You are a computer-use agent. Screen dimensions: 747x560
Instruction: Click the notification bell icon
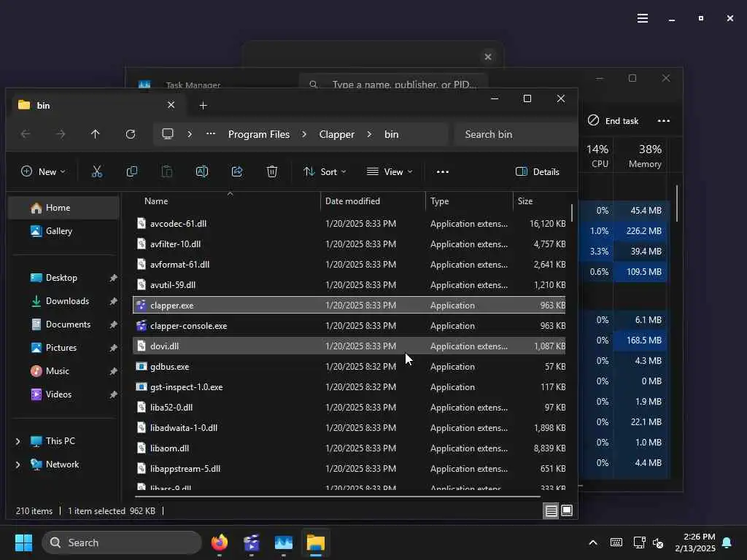[x=727, y=542]
